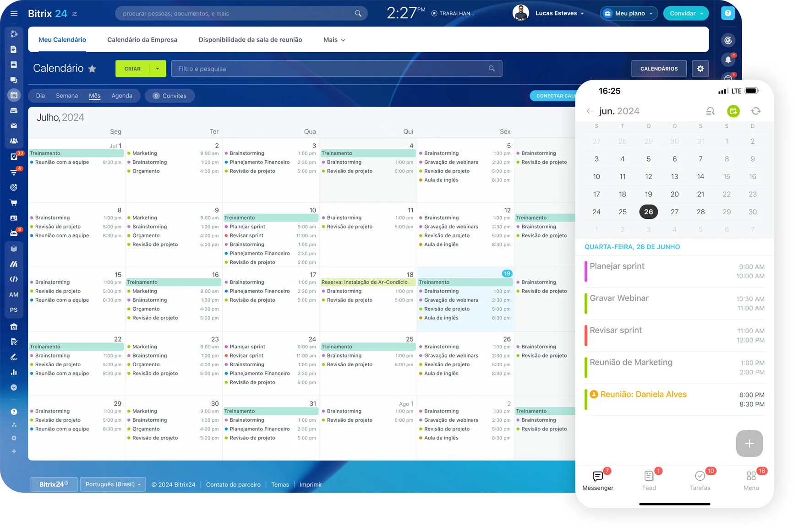The width and height of the screenshot is (798, 532).
Task: Click the Imprimir link in footer
Action: [311, 484]
